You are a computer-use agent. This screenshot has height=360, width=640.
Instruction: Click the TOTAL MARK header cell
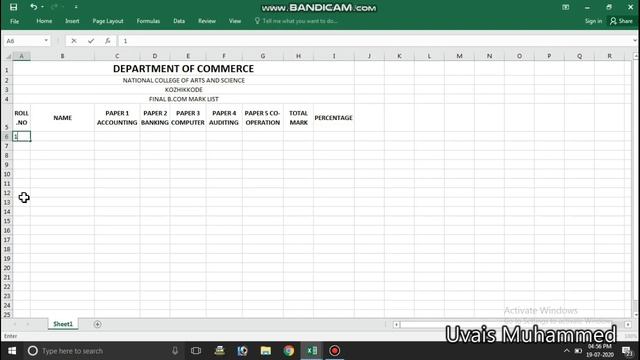[x=298, y=118]
